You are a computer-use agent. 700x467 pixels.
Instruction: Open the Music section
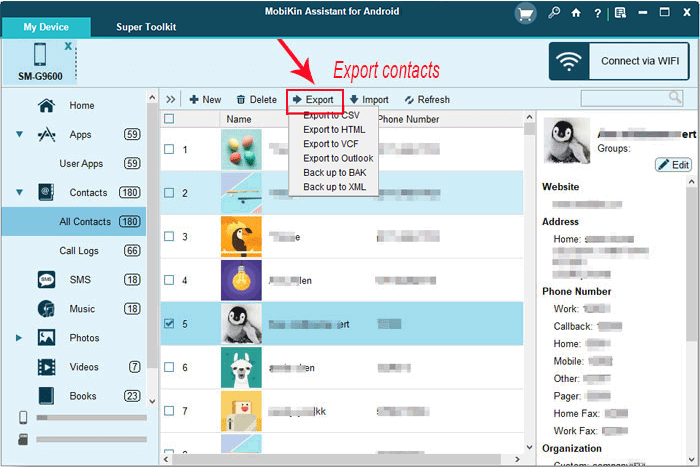coord(82,309)
